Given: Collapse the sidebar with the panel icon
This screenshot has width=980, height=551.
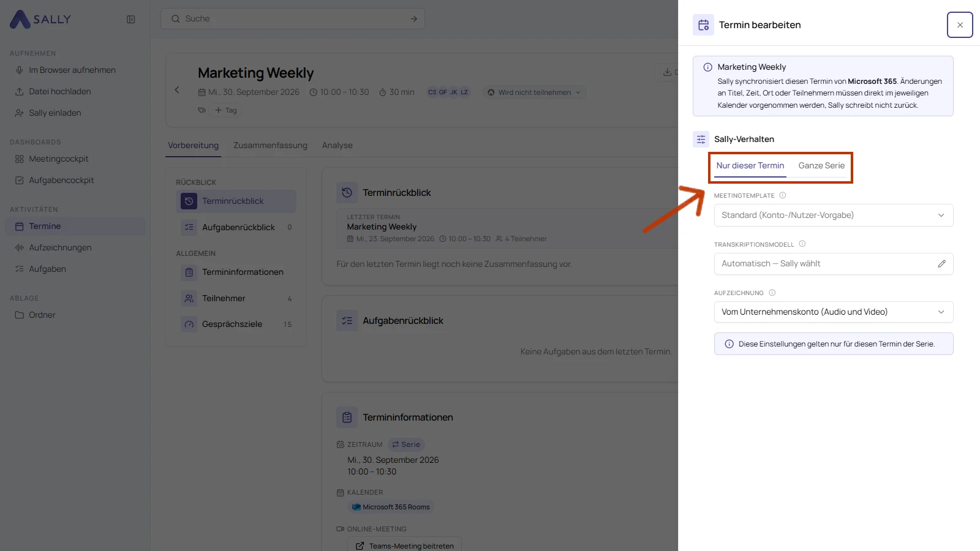Looking at the screenshot, I should (x=131, y=20).
